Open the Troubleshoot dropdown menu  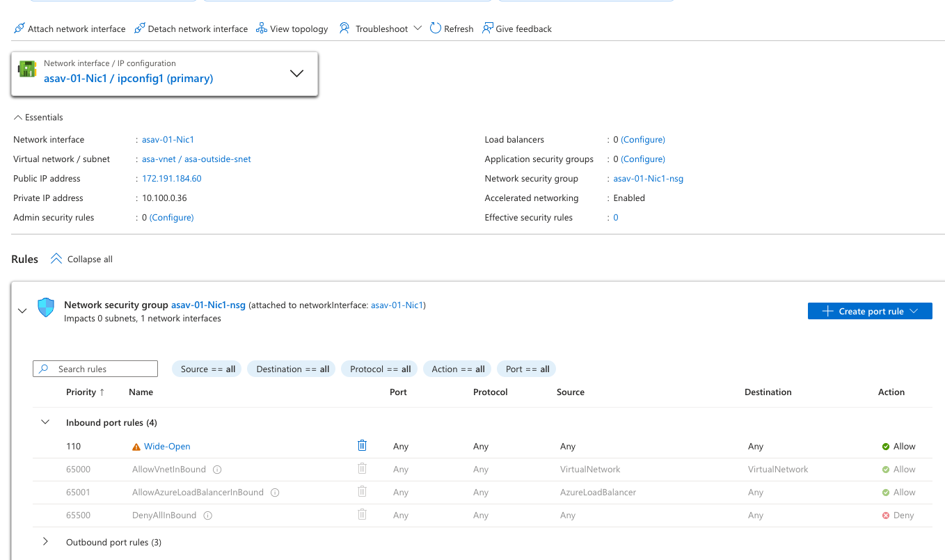point(381,29)
